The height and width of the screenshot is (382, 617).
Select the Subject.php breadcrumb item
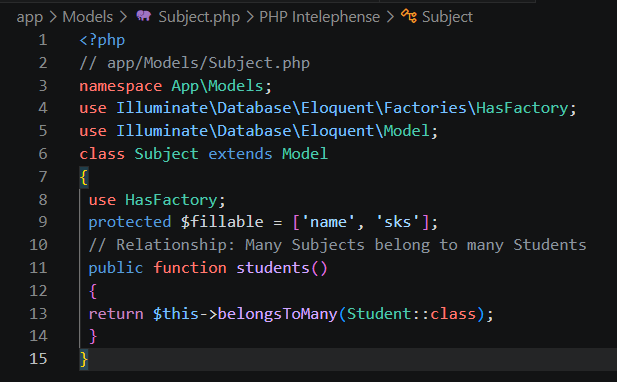(x=199, y=17)
